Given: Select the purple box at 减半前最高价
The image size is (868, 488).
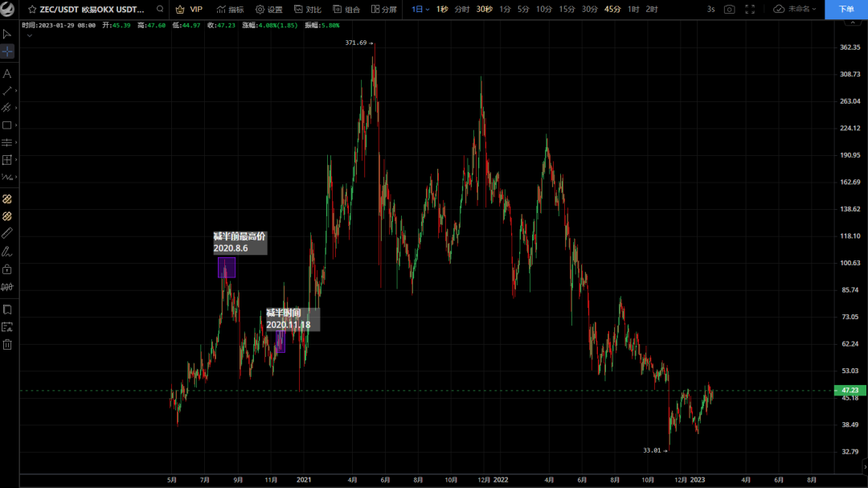Looking at the screenshot, I should 227,267.
